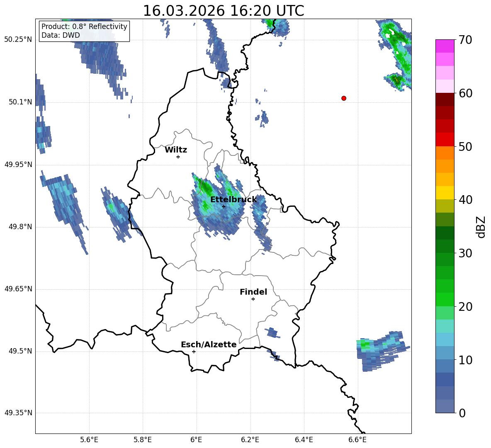This screenshot has width=491, height=448.
Task: Click the 5.8°E longitude label
Action: pos(143,440)
